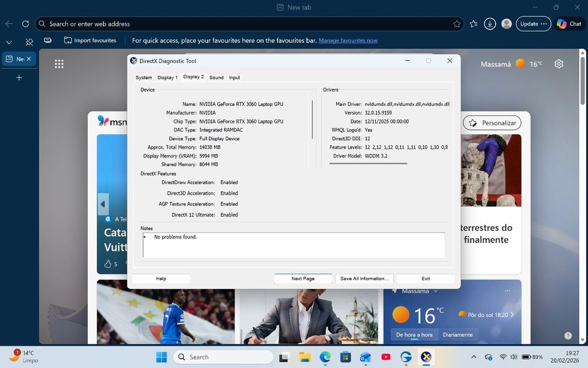
Task: Click the Notes box reading 'No problems found.'
Action: coord(293,245)
